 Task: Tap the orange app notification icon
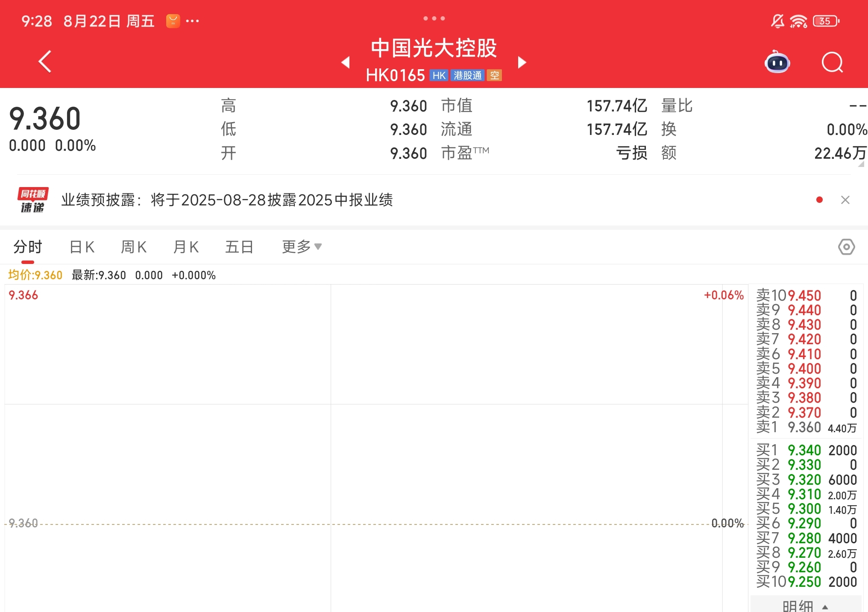coord(173,21)
